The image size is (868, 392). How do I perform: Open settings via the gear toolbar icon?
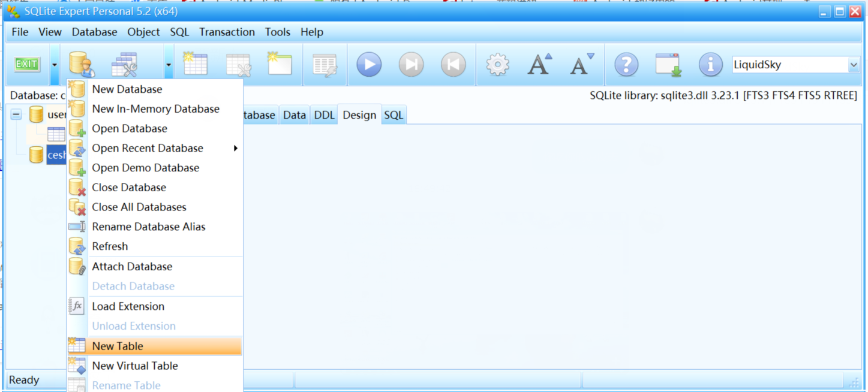(497, 64)
